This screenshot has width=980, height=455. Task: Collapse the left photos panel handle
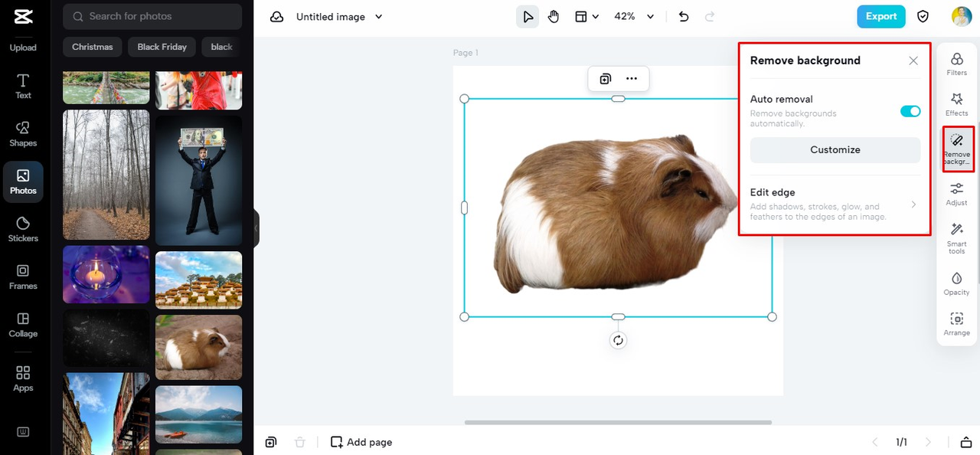pos(256,228)
